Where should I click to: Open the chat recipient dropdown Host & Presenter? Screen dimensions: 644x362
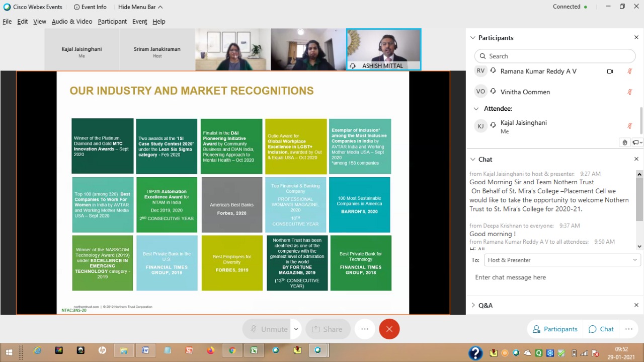point(562,260)
